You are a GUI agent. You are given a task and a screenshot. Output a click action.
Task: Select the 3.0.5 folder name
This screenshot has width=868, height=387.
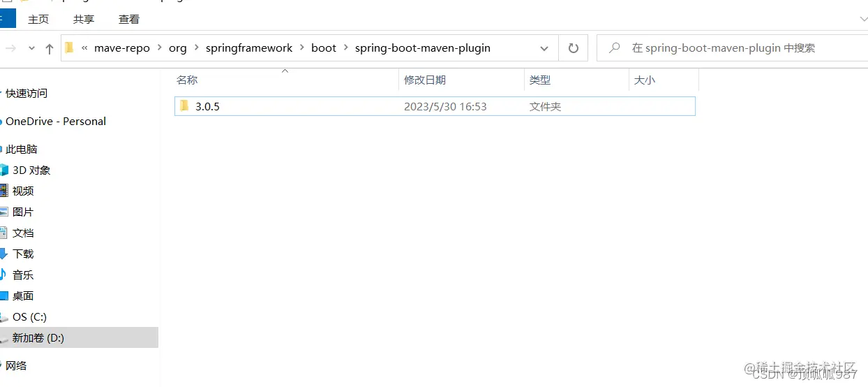point(207,107)
